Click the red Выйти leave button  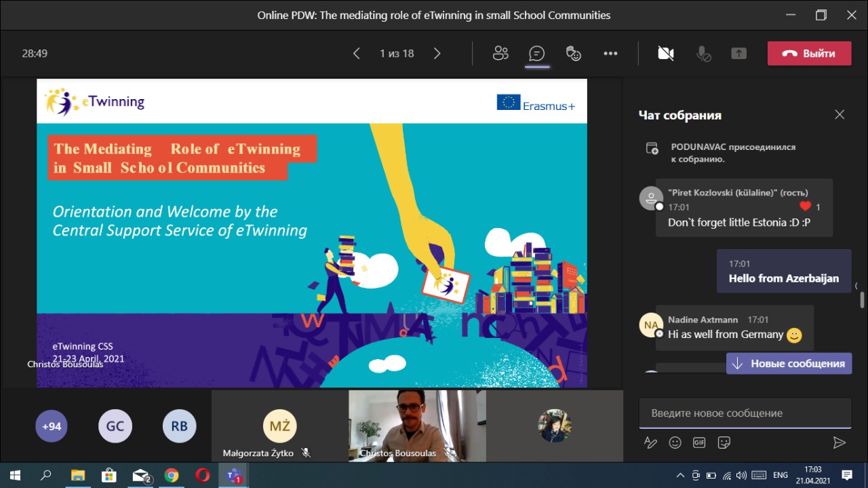point(809,54)
